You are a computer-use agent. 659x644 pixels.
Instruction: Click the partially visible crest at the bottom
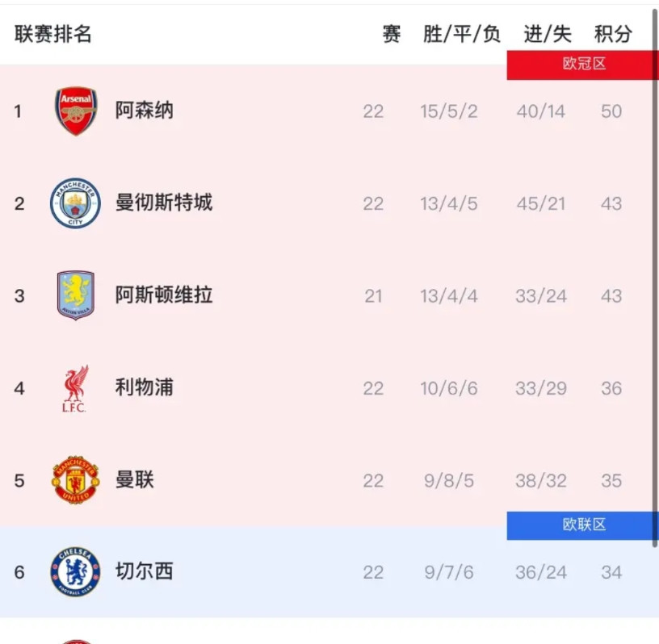pos(75,639)
